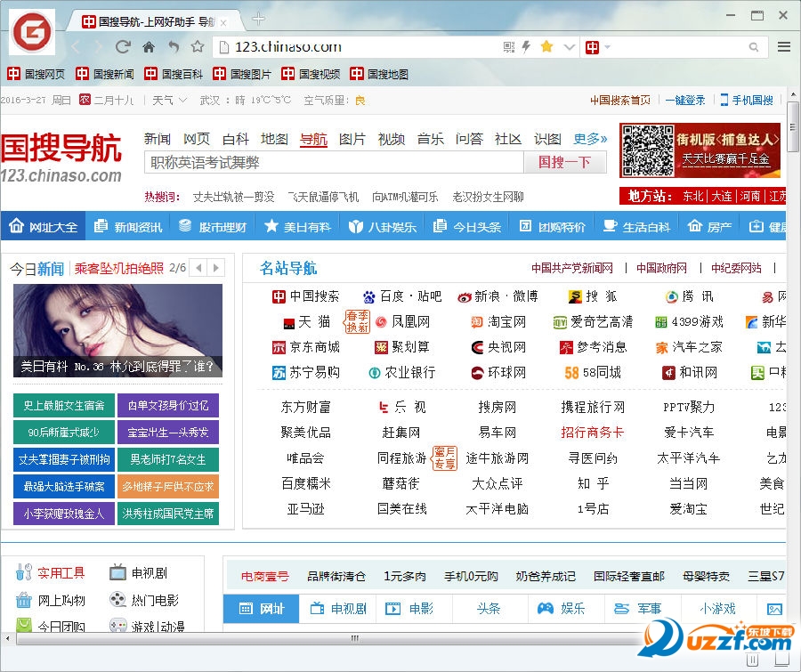Show previous news slide arrow
Screen dimensions: 801x672
click(198, 268)
